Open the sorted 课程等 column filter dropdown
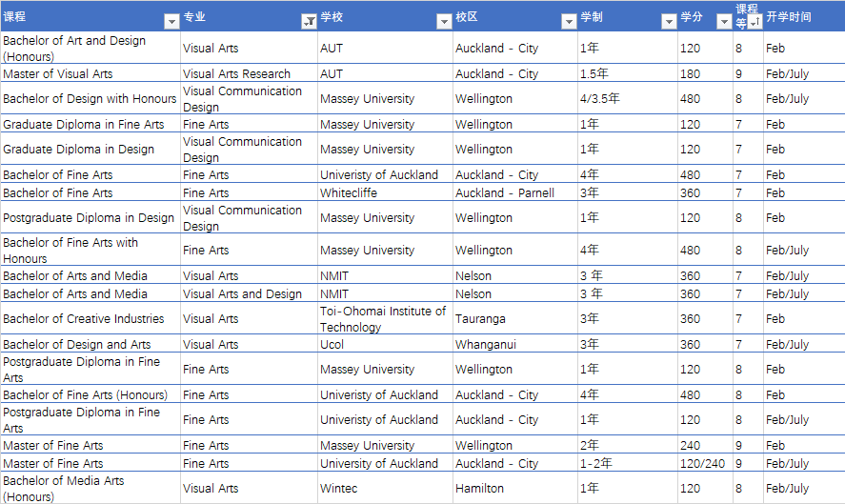The height and width of the screenshot is (504, 845). click(x=755, y=22)
